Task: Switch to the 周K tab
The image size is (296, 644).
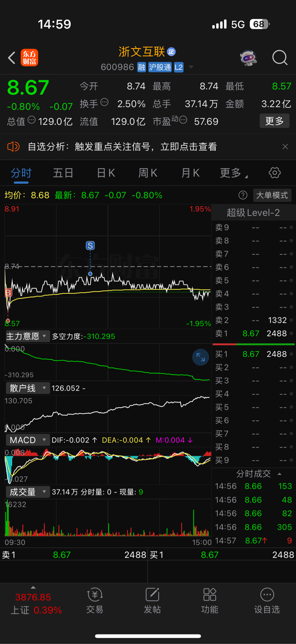Action: coord(148,173)
